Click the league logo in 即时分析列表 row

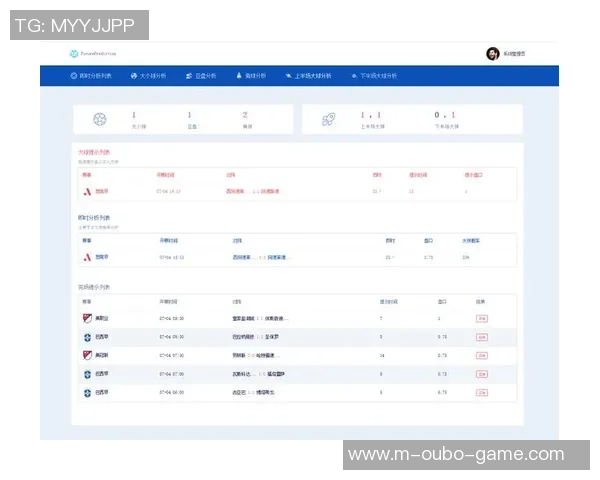pyautogui.click(x=87, y=257)
